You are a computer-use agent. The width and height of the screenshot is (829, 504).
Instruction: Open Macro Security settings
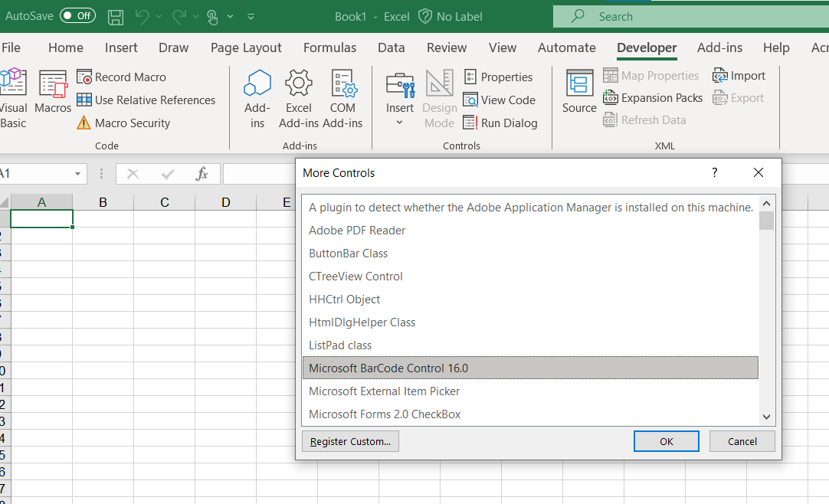123,123
